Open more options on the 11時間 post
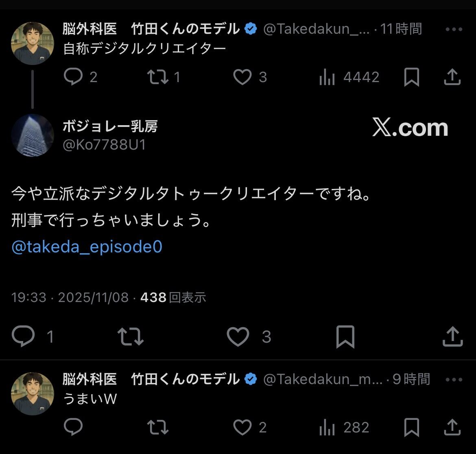This screenshot has height=454, width=476. click(x=454, y=29)
